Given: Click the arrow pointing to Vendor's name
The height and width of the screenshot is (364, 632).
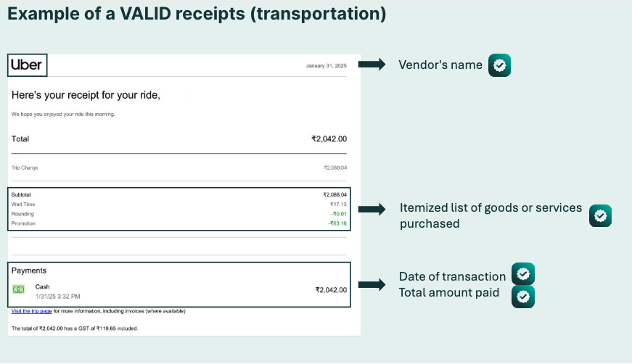Looking at the screenshot, I should click(372, 64).
